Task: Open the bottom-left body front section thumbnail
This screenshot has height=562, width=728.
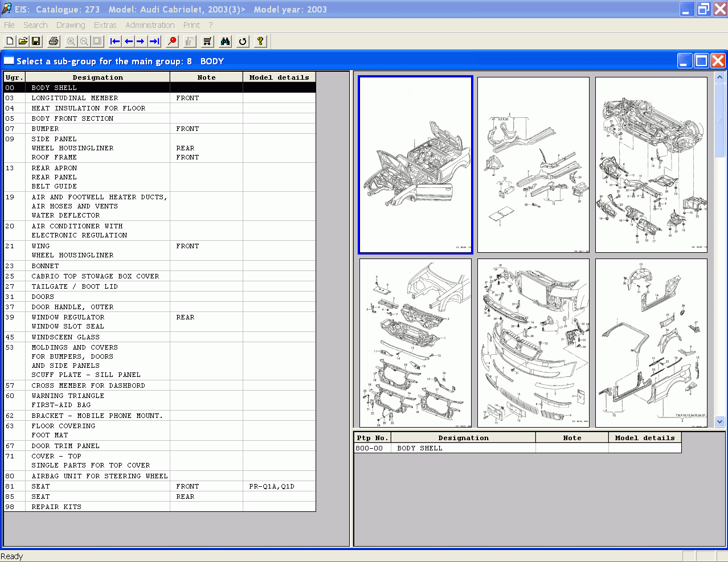Action: pos(415,343)
